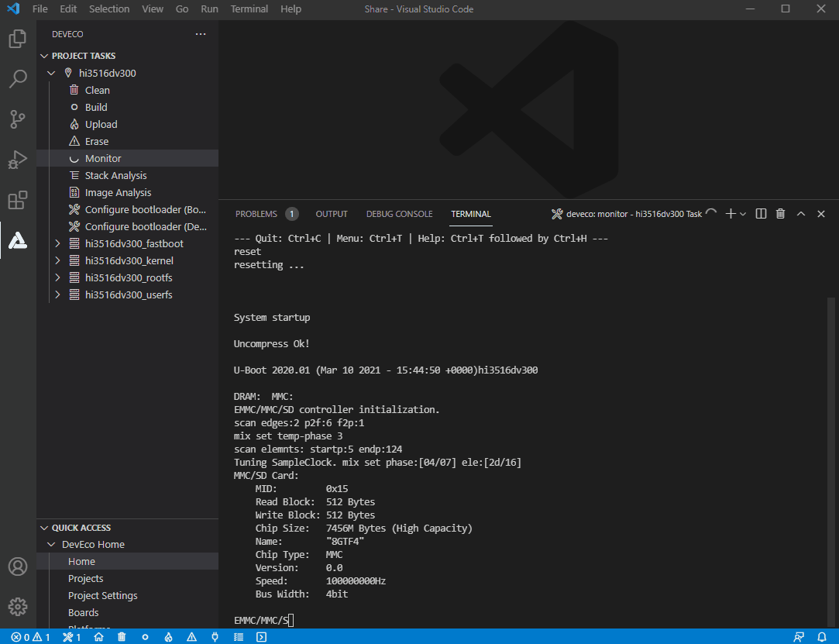Open the Run menu

coord(209,9)
